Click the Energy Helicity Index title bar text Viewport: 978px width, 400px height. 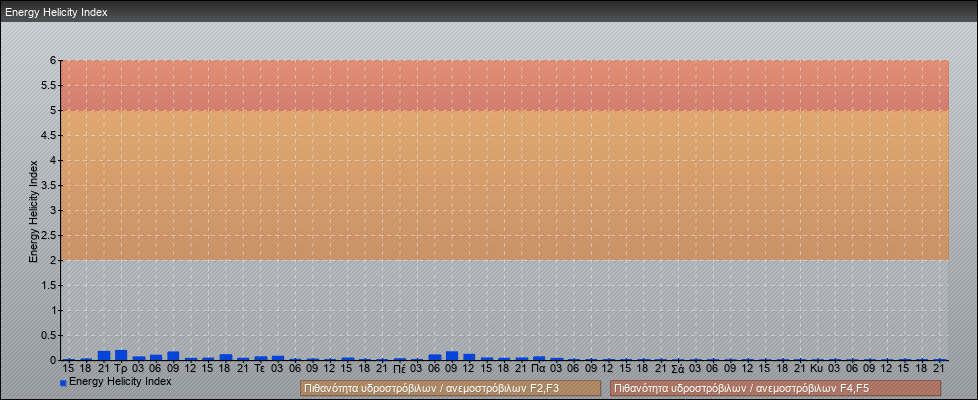point(56,13)
